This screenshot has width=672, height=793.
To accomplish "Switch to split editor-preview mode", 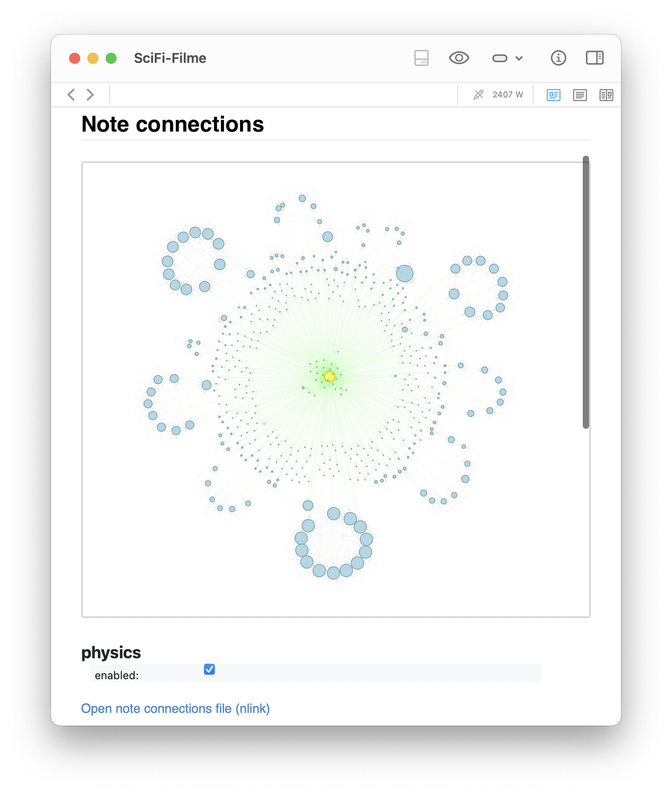I will 606,95.
